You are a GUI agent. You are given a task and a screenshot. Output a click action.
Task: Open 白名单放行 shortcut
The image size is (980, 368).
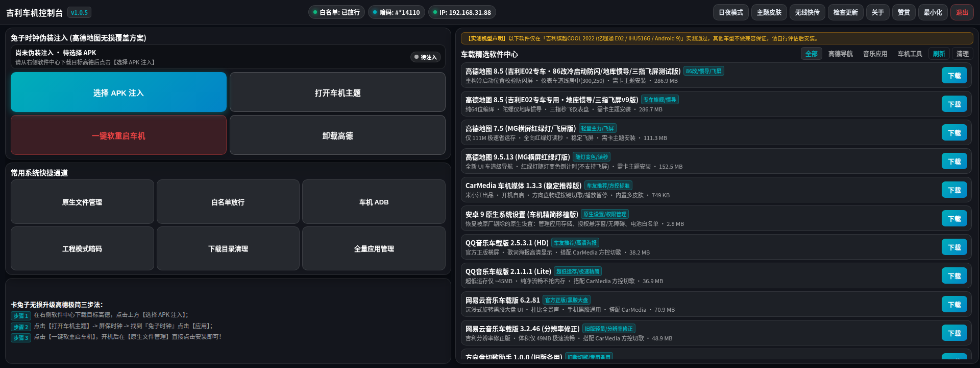[228, 202]
